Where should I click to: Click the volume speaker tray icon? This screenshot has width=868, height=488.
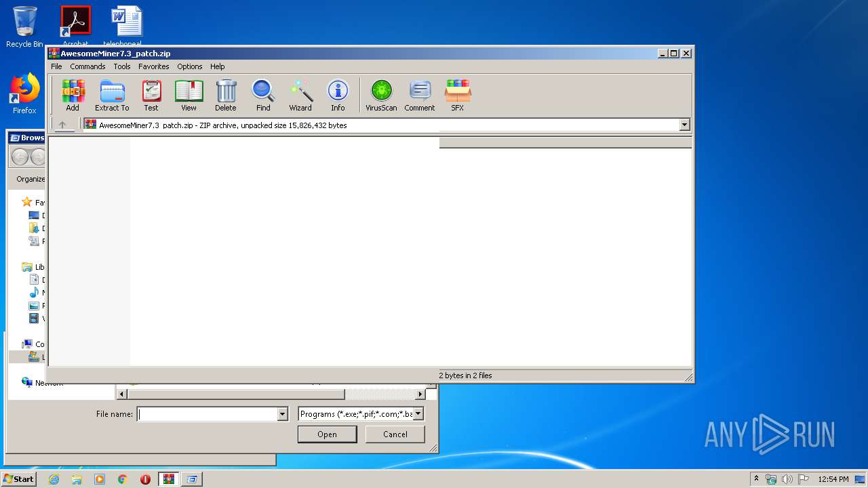(x=787, y=479)
